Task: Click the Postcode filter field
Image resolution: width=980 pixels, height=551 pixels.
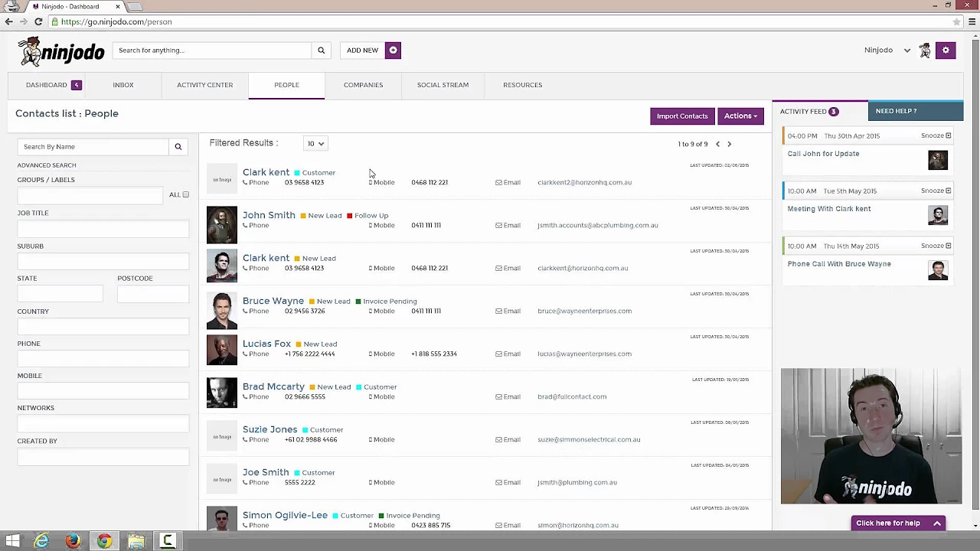Action: pyautogui.click(x=153, y=294)
